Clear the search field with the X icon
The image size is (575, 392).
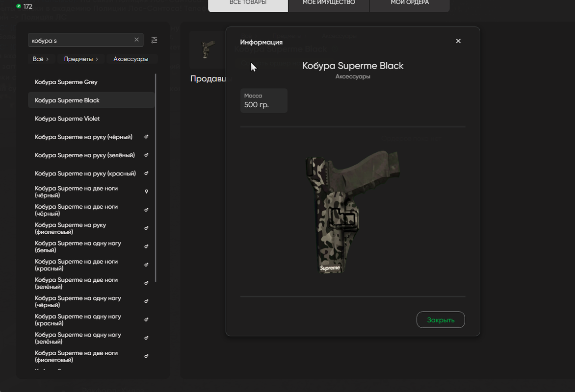[136, 40]
